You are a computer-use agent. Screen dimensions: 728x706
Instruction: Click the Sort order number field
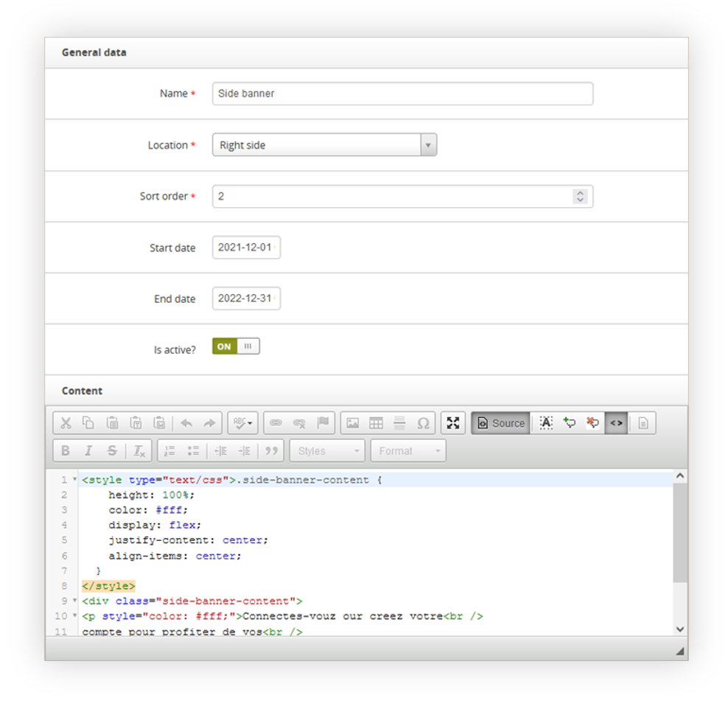[x=402, y=197]
